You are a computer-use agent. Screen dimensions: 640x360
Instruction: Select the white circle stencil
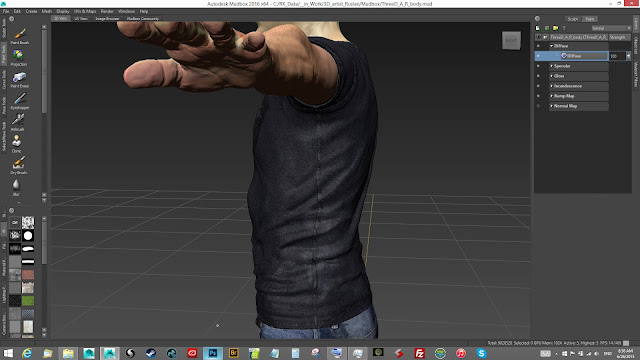point(28,236)
